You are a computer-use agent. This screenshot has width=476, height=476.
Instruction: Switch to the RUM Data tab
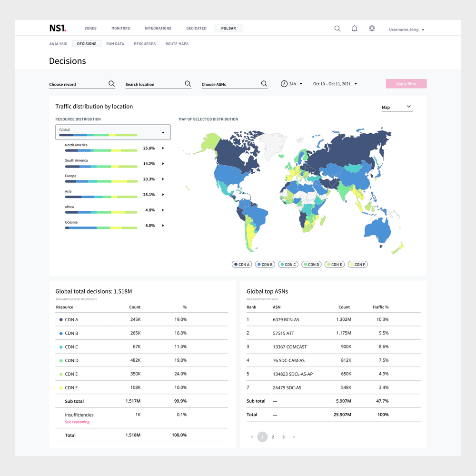tap(115, 44)
